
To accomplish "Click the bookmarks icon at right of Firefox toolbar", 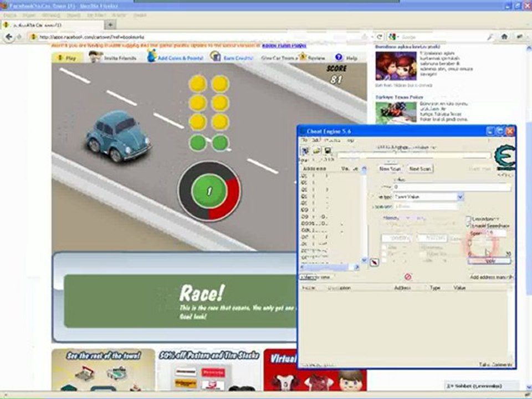I will tap(519, 37).
